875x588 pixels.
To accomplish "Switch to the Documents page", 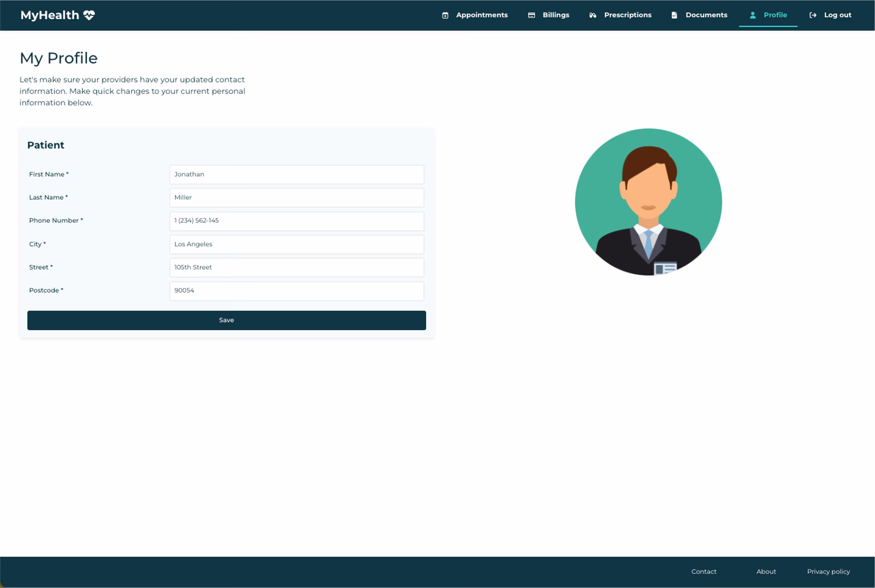I will pos(706,15).
